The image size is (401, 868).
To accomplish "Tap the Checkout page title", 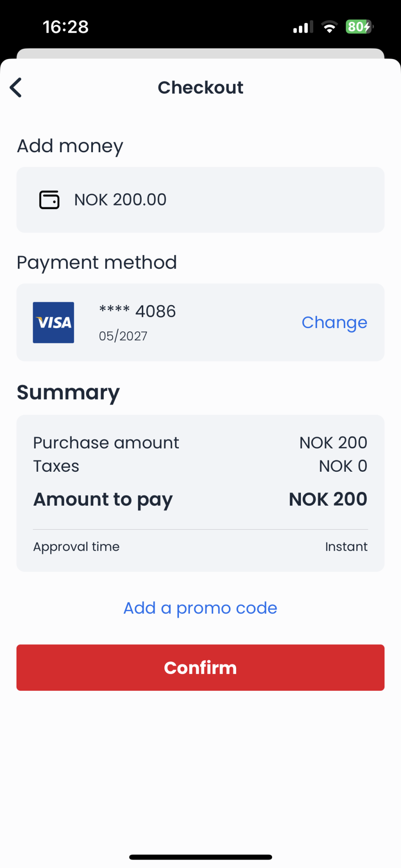I will (x=200, y=88).
